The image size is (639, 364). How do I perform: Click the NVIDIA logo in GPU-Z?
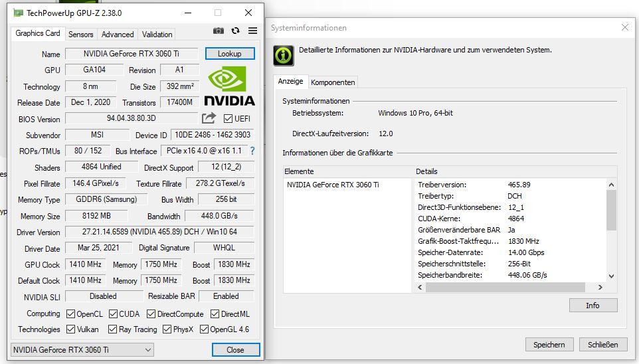click(229, 86)
